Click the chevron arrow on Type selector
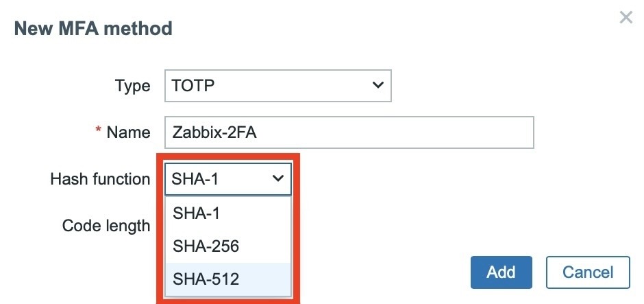The height and width of the screenshot is (304, 644). point(377,86)
